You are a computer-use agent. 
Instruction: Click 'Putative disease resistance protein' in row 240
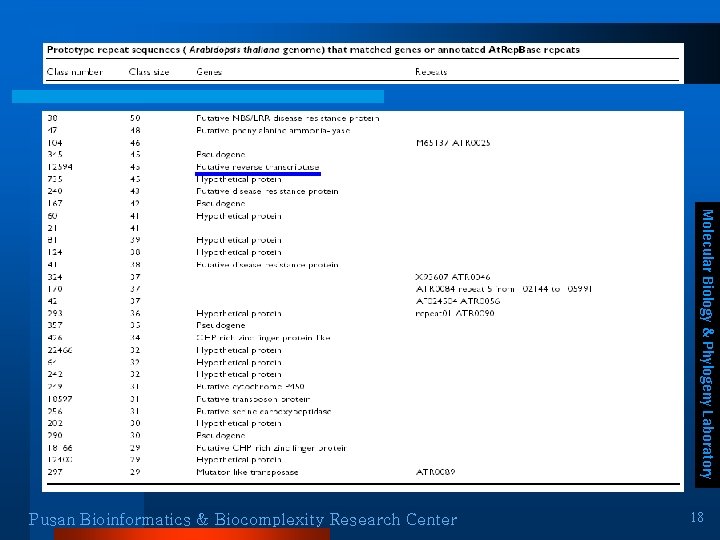267,191
